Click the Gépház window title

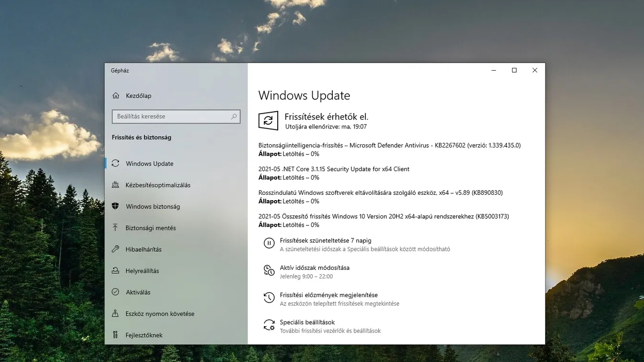click(120, 71)
